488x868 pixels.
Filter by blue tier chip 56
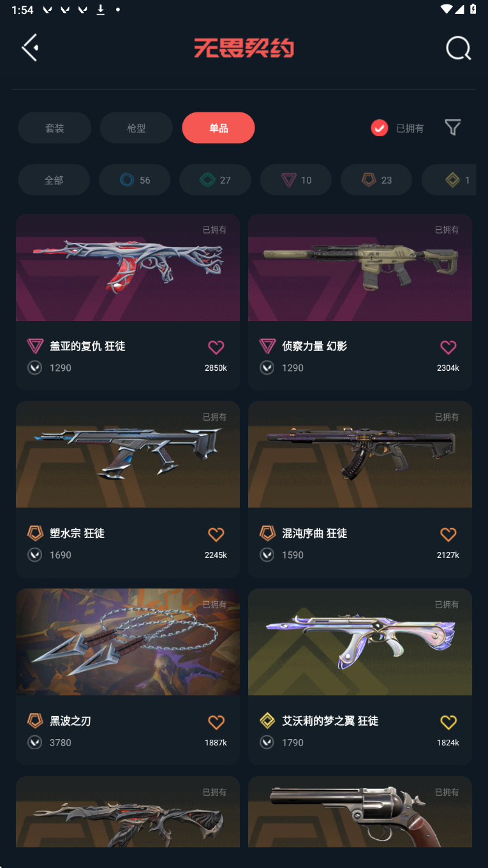(135, 180)
